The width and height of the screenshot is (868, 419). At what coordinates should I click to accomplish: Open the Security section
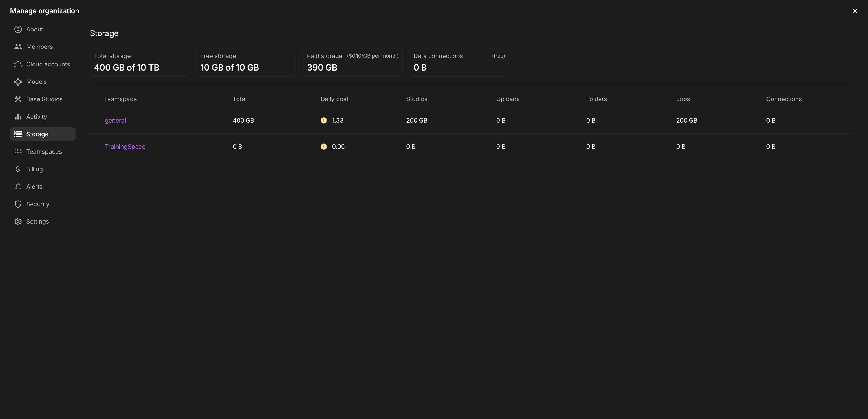pos(42,204)
